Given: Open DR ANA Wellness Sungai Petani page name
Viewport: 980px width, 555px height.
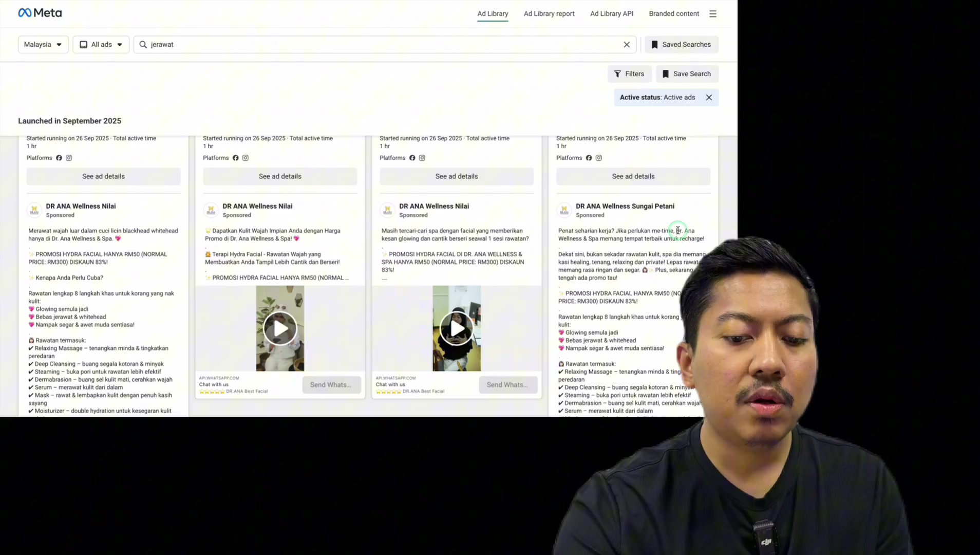Looking at the screenshot, I should [625, 206].
